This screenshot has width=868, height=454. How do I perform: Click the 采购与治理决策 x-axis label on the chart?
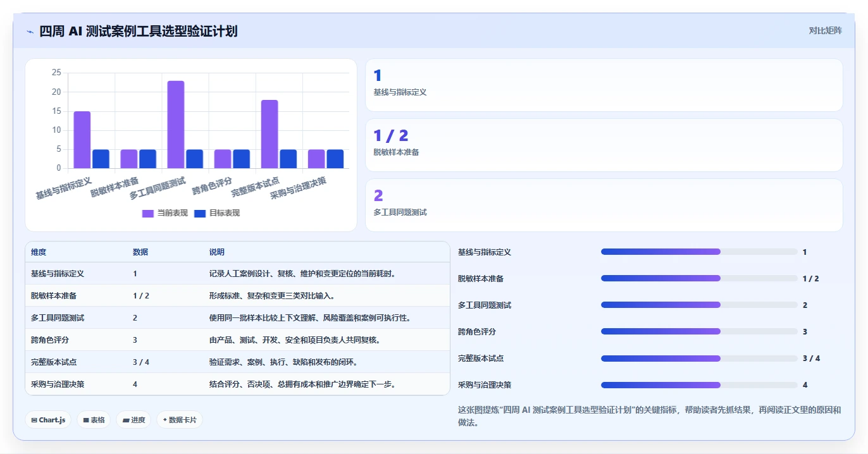[299, 188]
